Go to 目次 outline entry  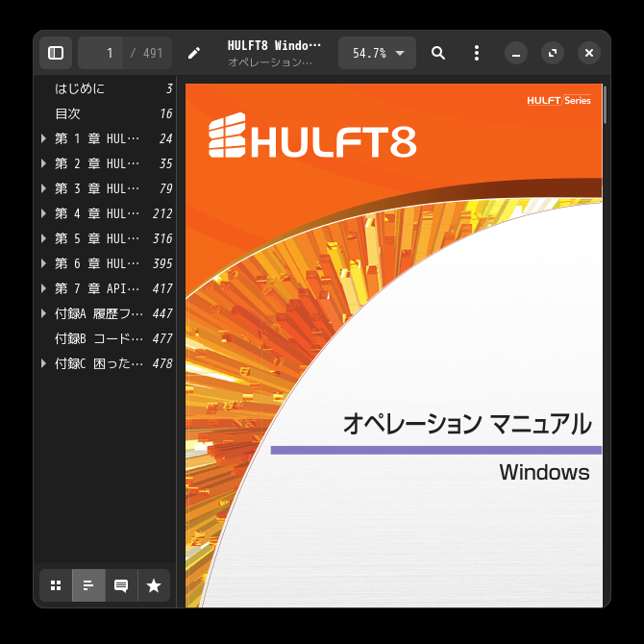click(x=106, y=113)
